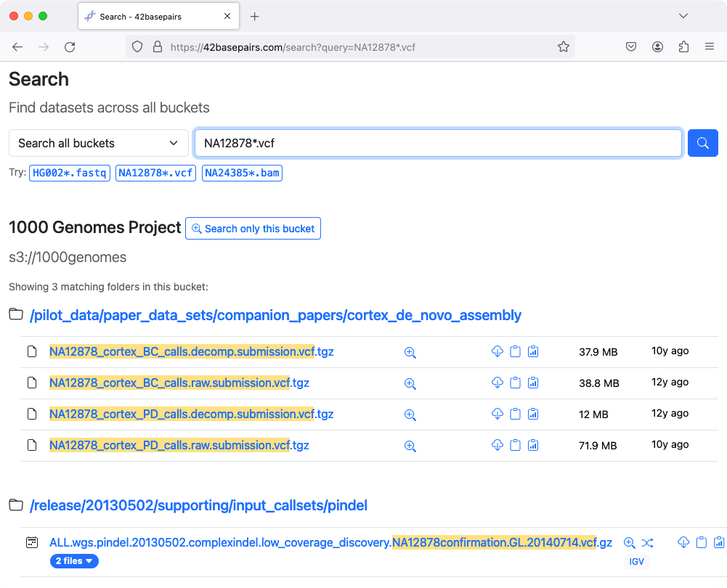This screenshot has height=588, width=727.
Task: Try the HG002*.fastq example query
Action: [x=70, y=173]
